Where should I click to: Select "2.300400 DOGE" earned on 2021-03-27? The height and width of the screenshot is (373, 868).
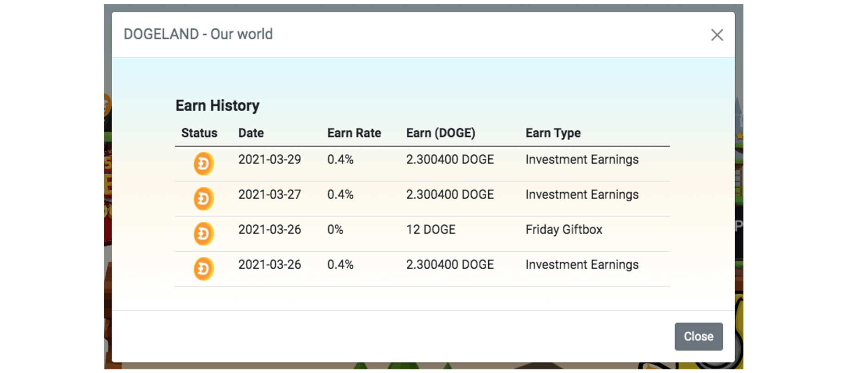(450, 195)
